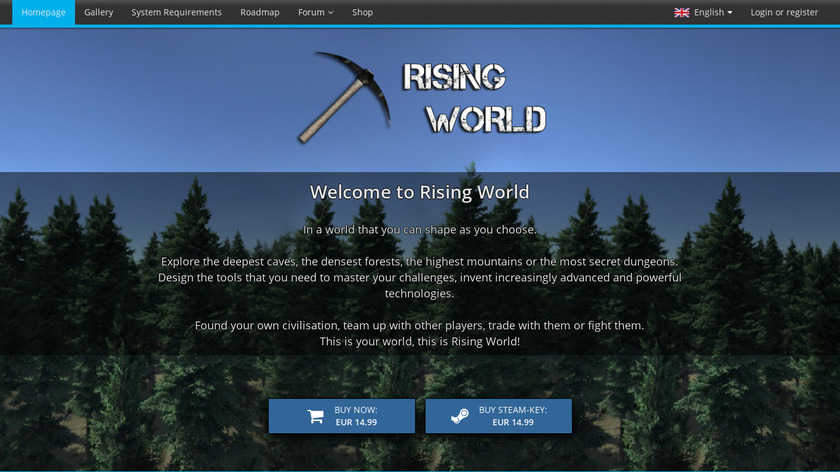Click text 'In a world that you can shape'
The height and width of the screenshot is (472, 840).
coord(379,230)
